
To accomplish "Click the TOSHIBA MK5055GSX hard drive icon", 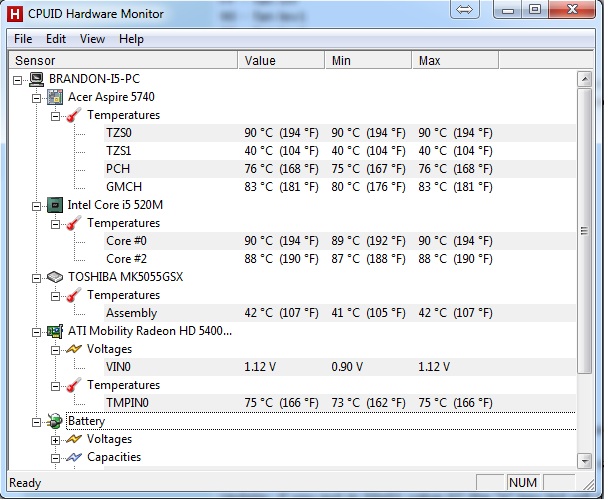I will 55,278.
